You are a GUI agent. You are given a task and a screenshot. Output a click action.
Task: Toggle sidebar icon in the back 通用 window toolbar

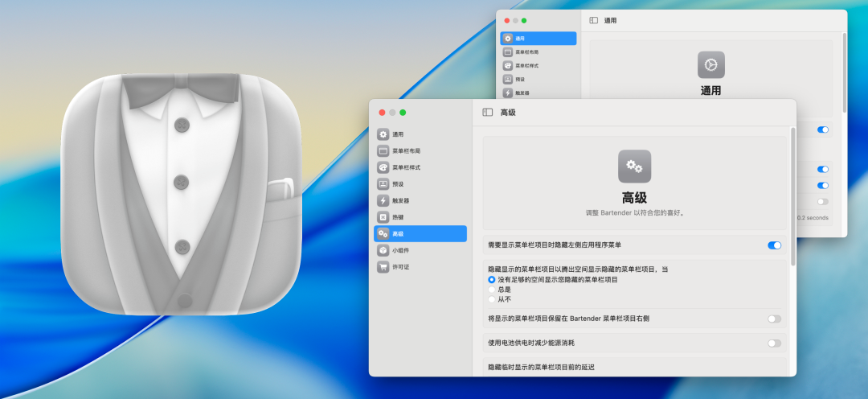point(593,20)
